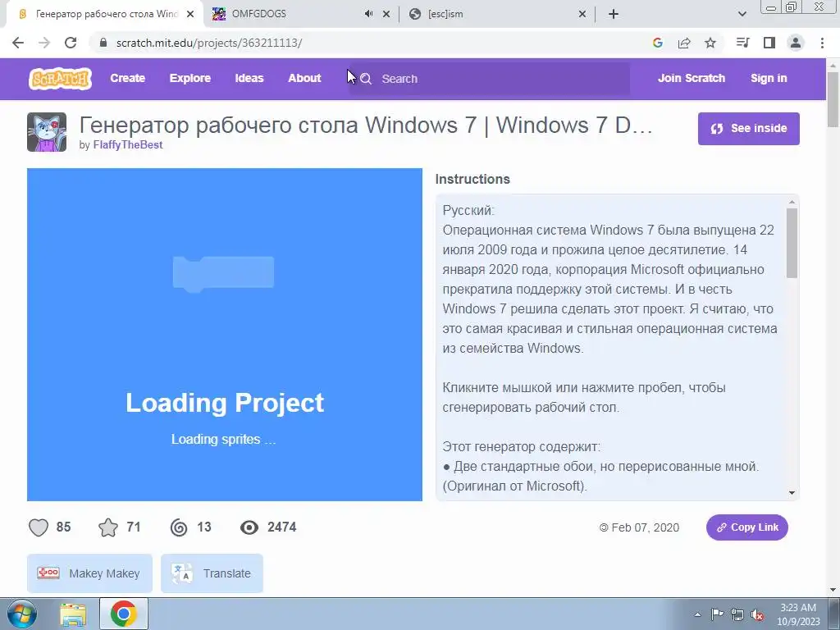Image resolution: width=840 pixels, height=630 pixels.
Task: Click the Loading Project stage area
Action: coord(225,335)
